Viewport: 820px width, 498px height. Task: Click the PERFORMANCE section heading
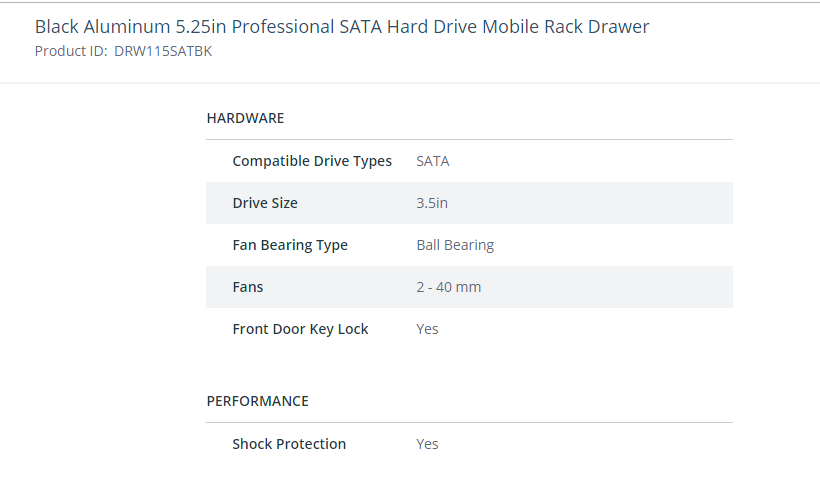(257, 401)
